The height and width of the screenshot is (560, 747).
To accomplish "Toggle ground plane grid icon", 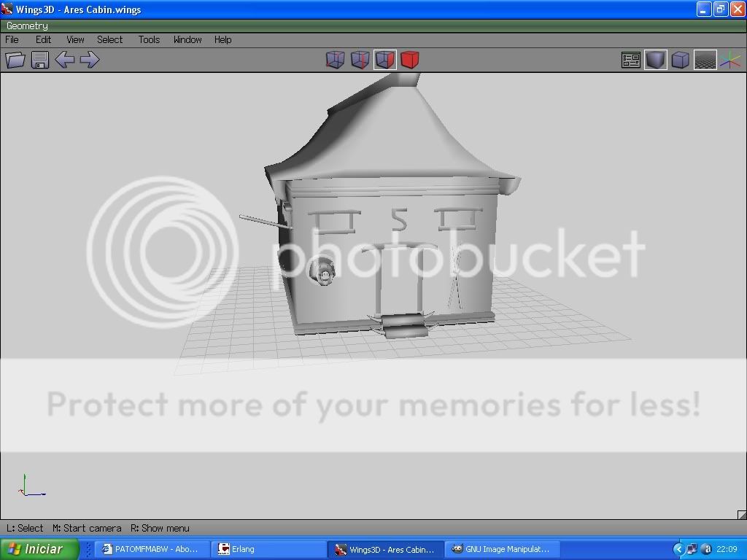I will pyautogui.click(x=705, y=60).
